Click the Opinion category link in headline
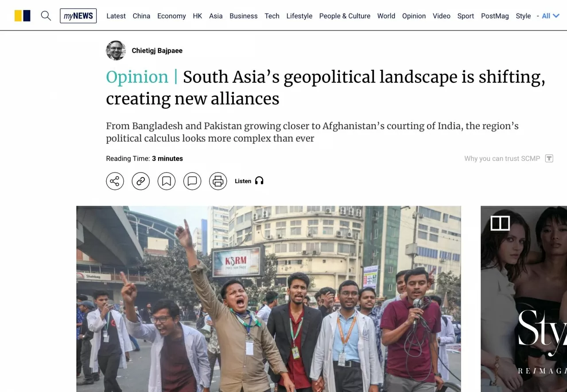The image size is (567, 392). click(137, 77)
